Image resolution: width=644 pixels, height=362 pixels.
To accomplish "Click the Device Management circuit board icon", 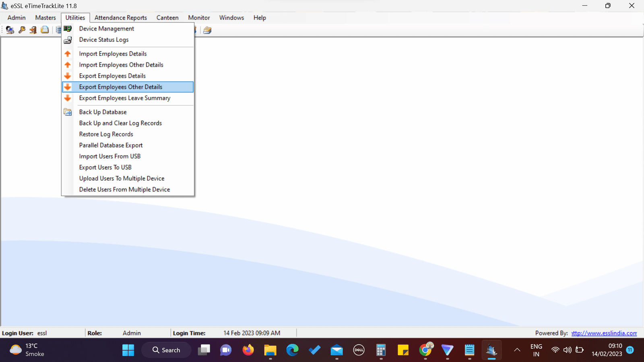I will click(68, 29).
